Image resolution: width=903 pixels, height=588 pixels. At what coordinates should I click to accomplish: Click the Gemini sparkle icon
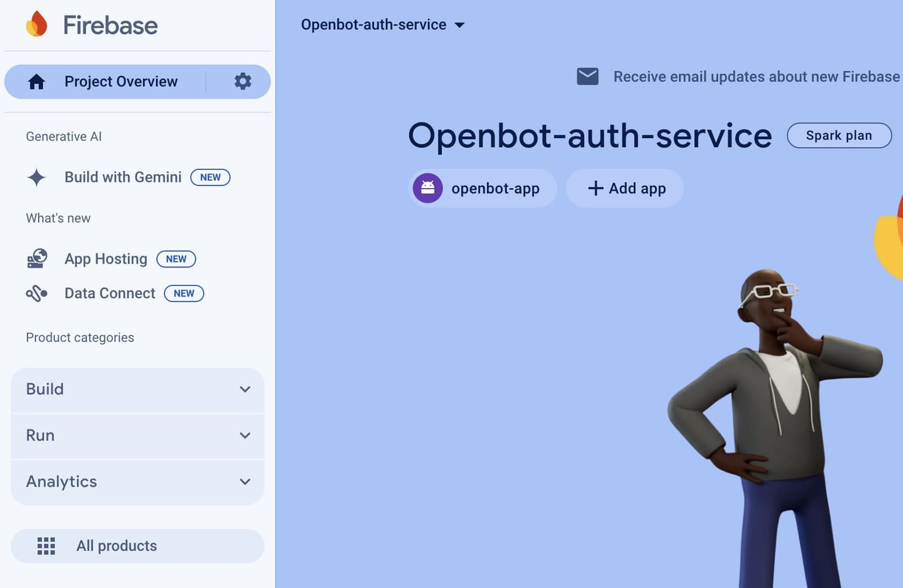click(x=37, y=177)
